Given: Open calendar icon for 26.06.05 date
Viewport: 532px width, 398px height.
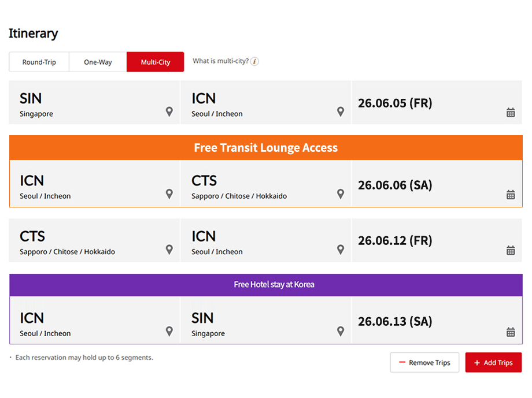Looking at the screenshot, I should [x=511, y=113].
